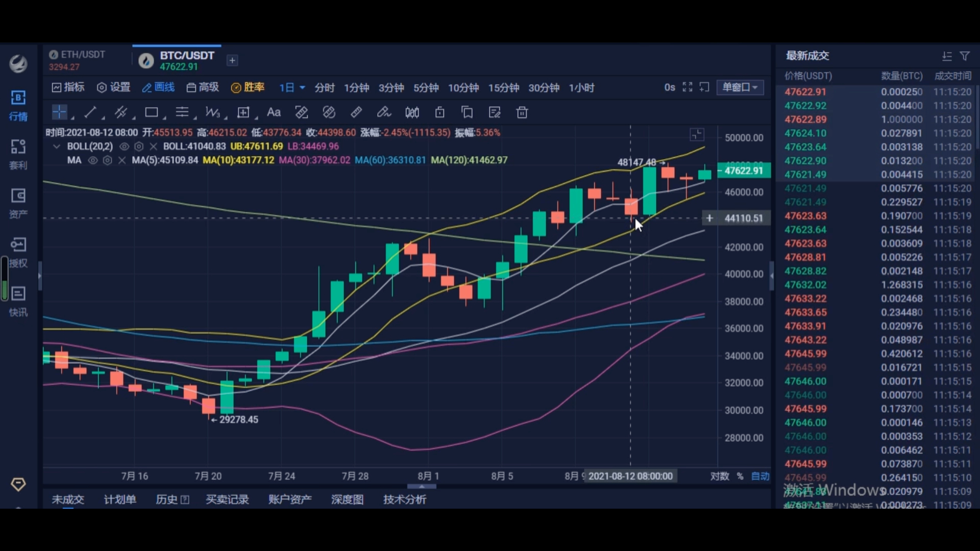Remove the MA indicator with its X
This screenshot has width=980, height=551.
(x=121, y=160)
